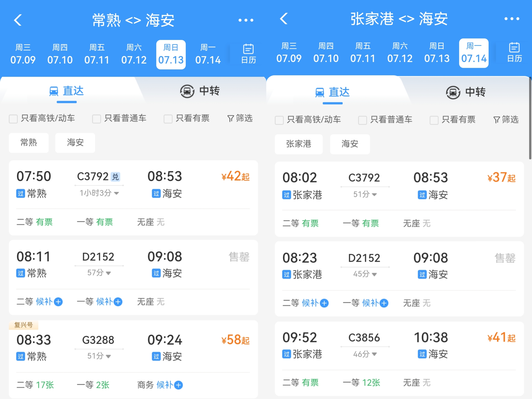Viewport: 532px width, 399px height.
Task: Open the 日历 calendar in right panel
Action: point(514,53)
